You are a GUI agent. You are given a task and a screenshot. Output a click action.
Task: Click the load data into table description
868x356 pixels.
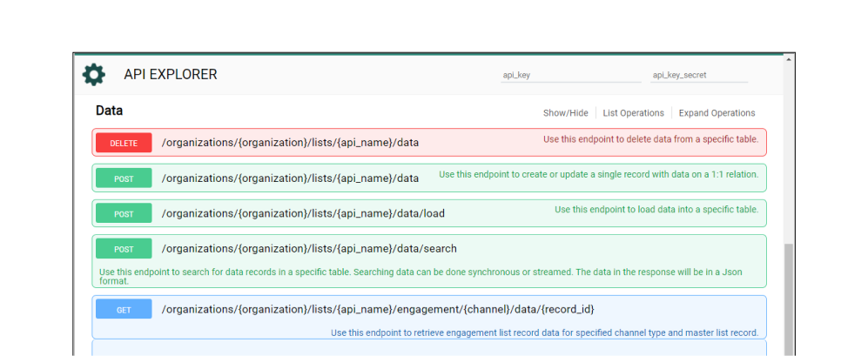[656, 209]
